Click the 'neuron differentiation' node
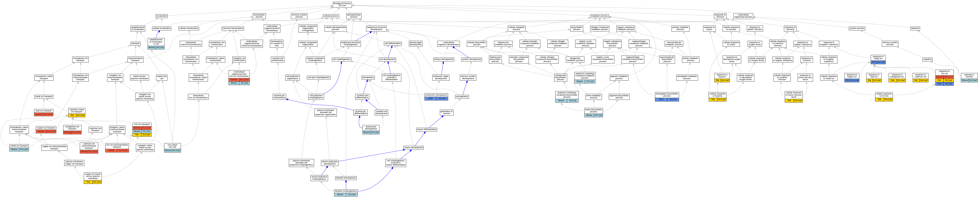 point(427,129)
